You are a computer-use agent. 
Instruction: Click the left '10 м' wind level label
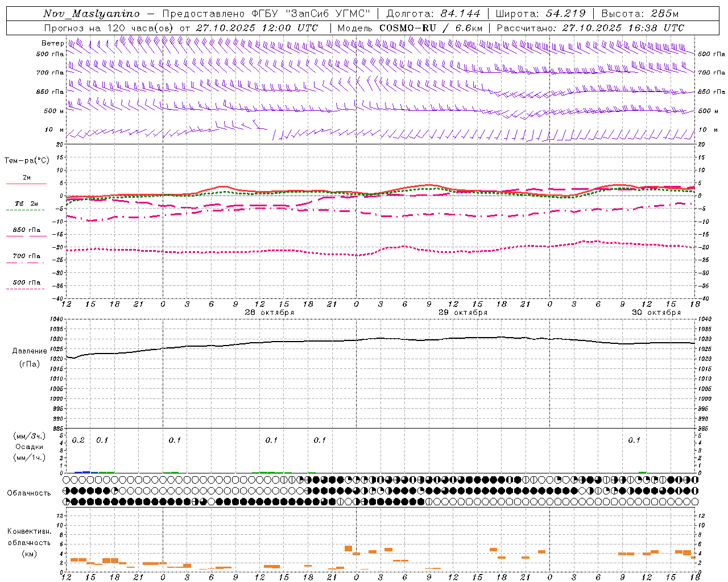(55, 130)
